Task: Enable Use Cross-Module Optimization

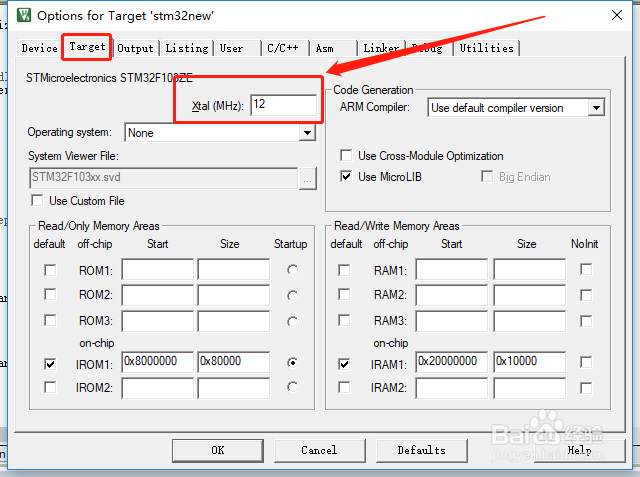Action: (x=346, y=155)
